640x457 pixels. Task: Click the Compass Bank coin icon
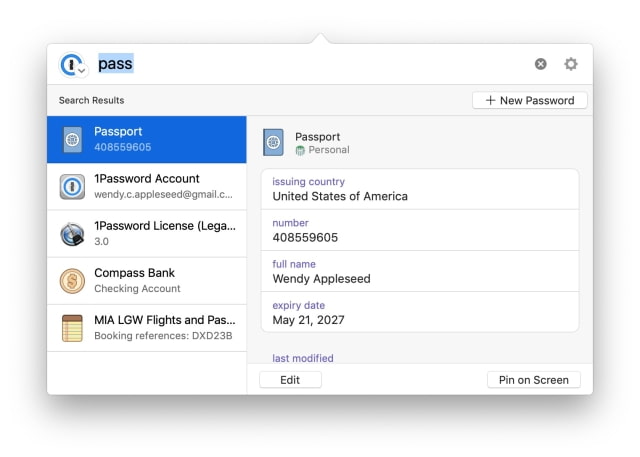coord(72,281)
